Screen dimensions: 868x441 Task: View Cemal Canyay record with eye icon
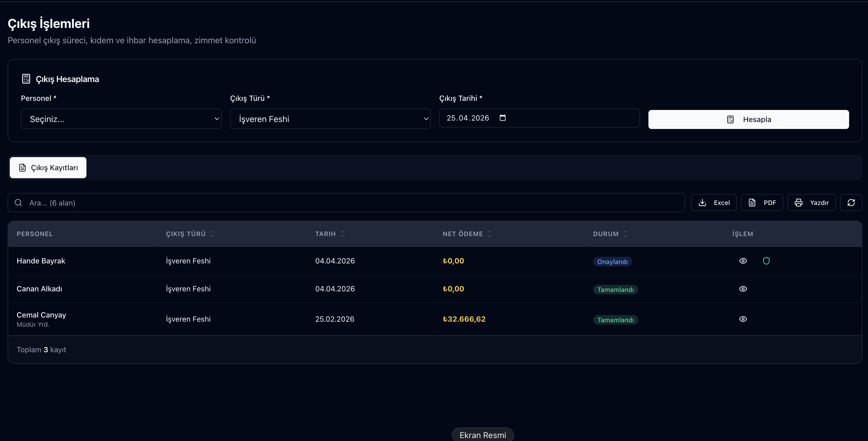743,319
